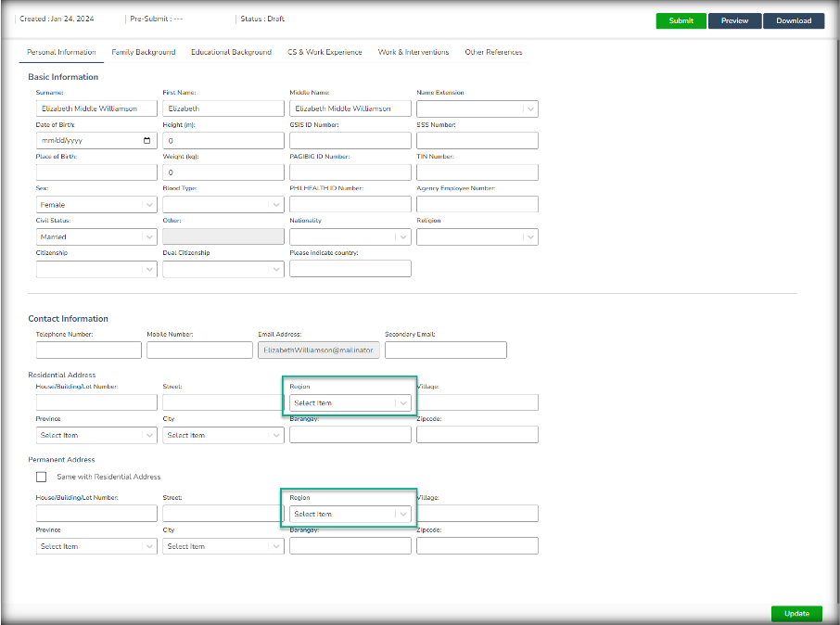Image resolution: width=840 pixels, height=625 pixels.
Task: Select the Other References tab
Action: 493,52
